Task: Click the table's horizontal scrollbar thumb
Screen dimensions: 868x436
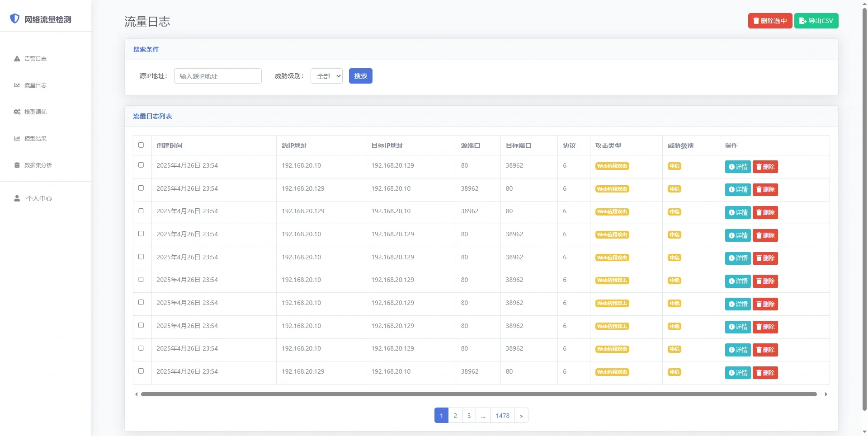Action: tap(479, 394)
